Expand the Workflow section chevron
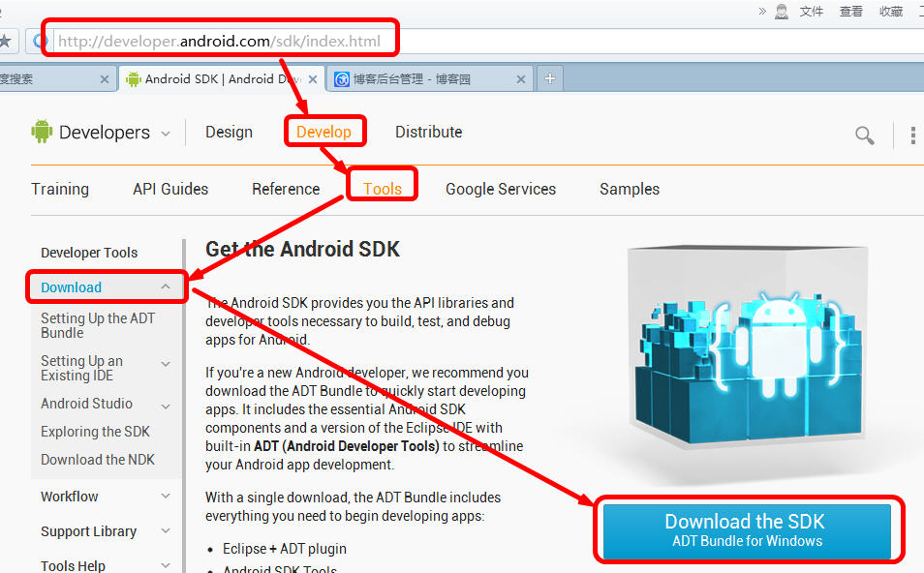This screenshot has width=924, height=573. pyautogui.click(x=166, y=496)
